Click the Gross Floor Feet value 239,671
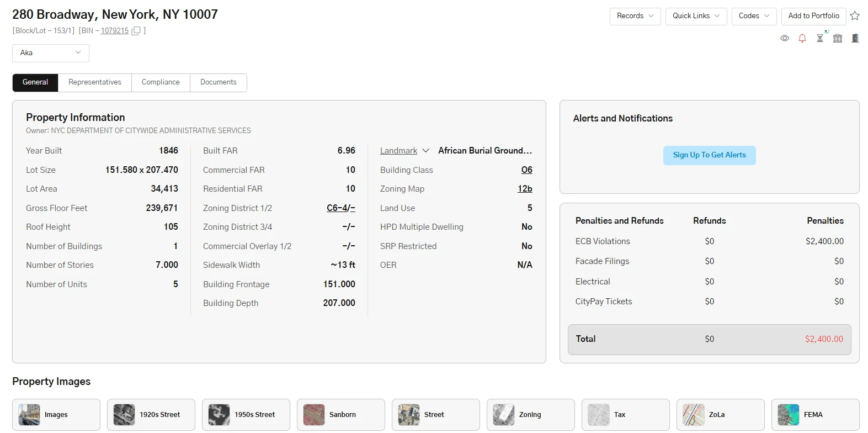 click(x=162, y=208)
